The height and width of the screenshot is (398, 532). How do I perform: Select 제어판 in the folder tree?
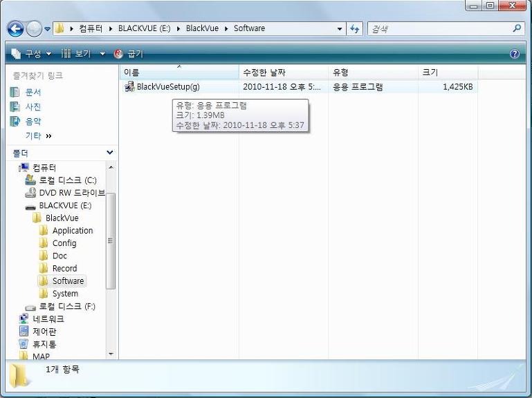point(44,331)
